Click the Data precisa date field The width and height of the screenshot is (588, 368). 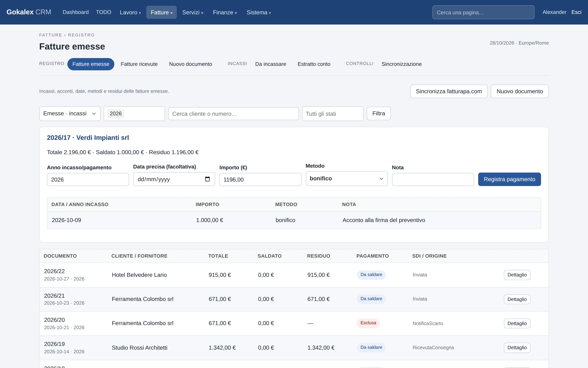tap(174, 179)
